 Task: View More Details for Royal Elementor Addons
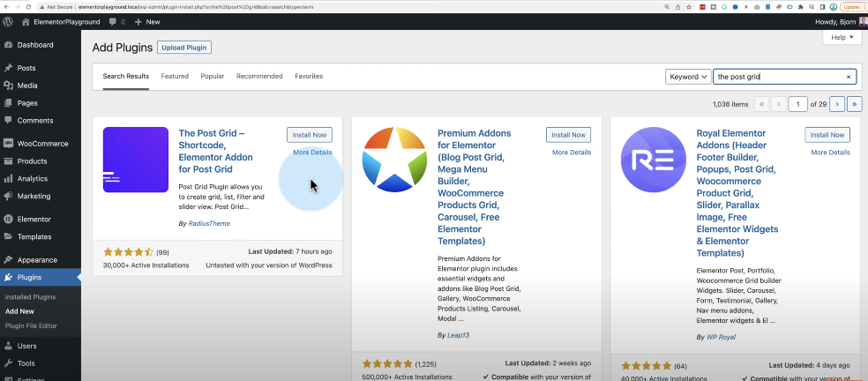click(830, 153)
